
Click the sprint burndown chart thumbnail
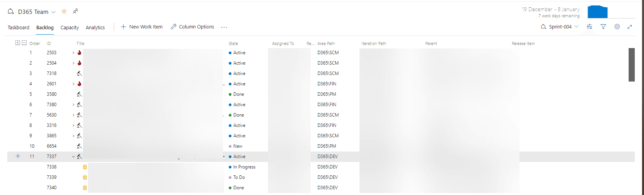click(597, 12)
